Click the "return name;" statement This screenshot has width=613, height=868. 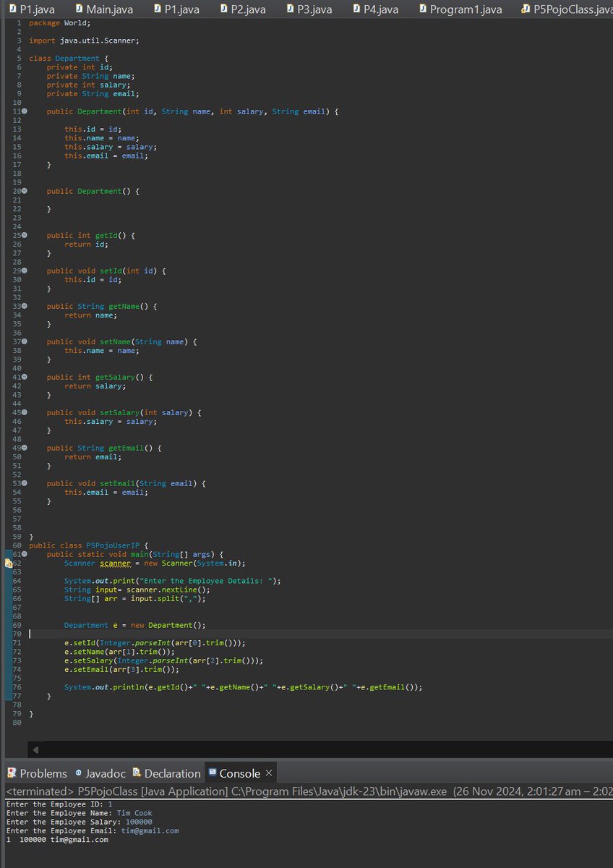pyautogui.click(x=90, y=315)
